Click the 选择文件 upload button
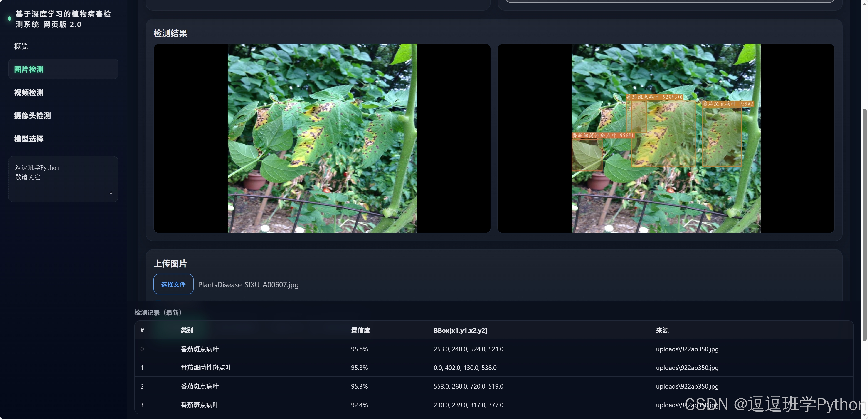 (173, 284)
